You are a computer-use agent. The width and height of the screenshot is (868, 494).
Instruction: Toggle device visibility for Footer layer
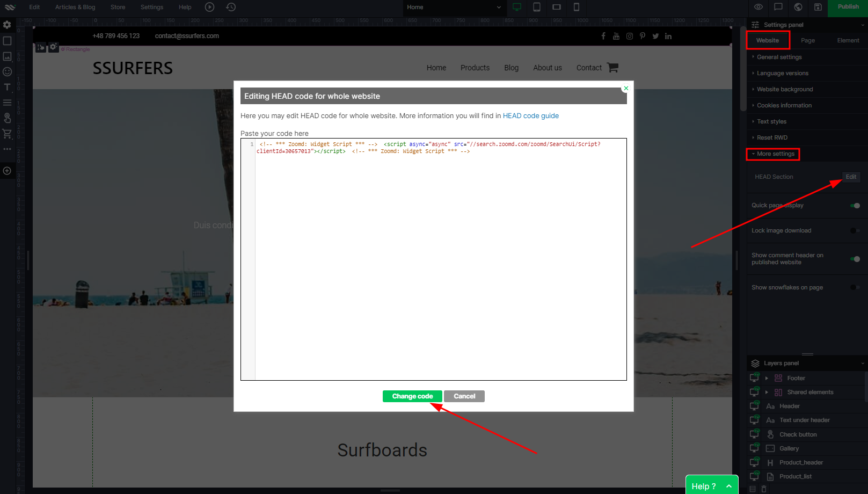coord(754,377)
